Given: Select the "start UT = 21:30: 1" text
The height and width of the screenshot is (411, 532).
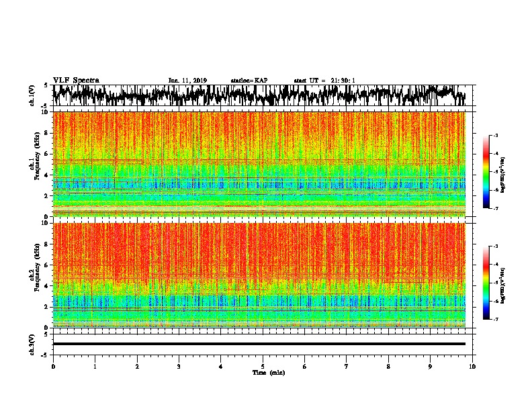Looking at the screenshot, I should pos(324,81).
